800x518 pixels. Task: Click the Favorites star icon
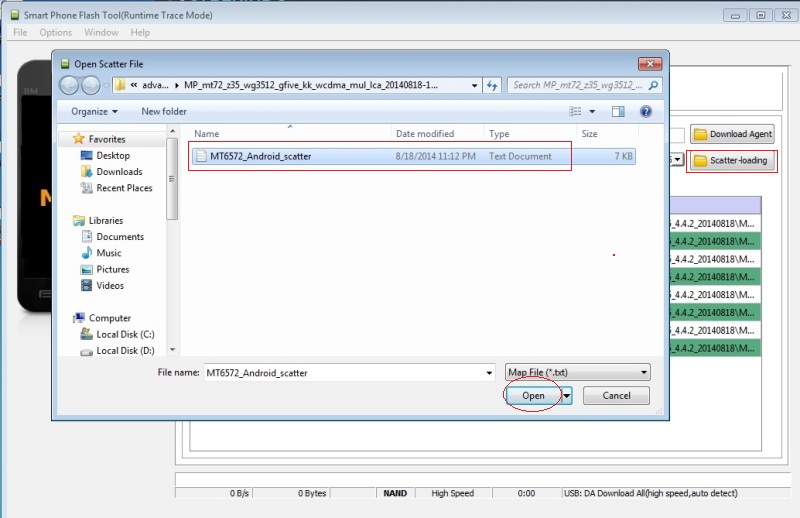click(x=78, y=139)
